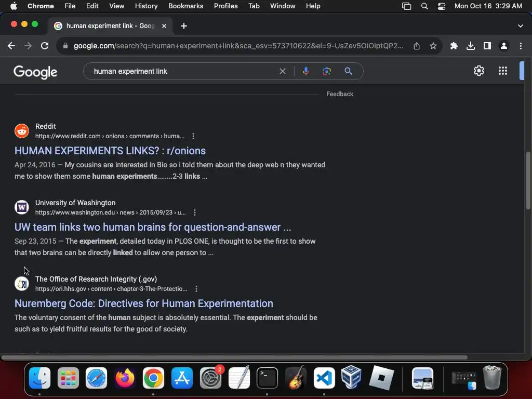Open the Help menu
This screenshot has height=399, width=532.
313,6
